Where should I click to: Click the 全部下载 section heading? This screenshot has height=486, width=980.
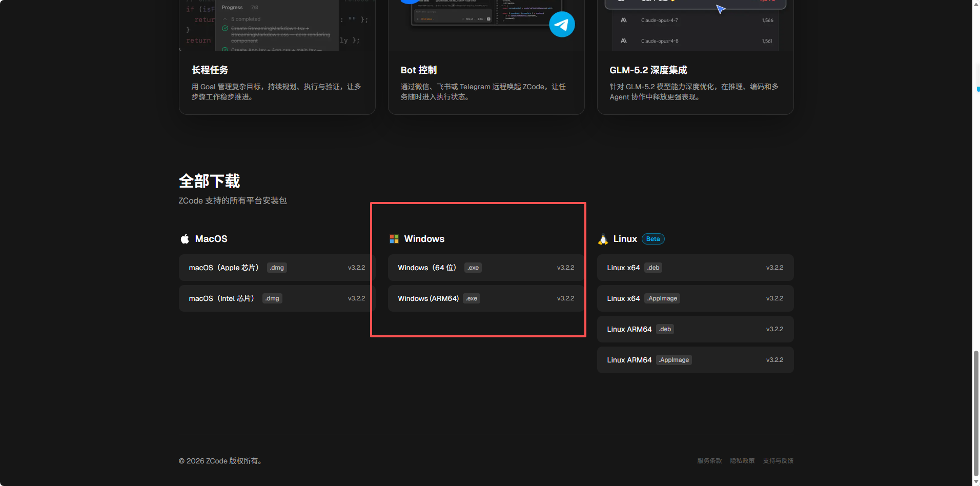209,181
